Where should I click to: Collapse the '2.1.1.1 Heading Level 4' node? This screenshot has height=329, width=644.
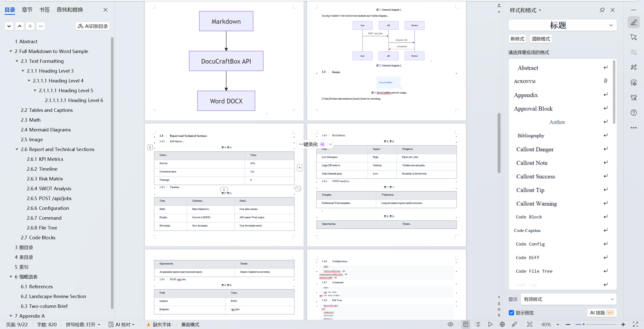[29, 81]
